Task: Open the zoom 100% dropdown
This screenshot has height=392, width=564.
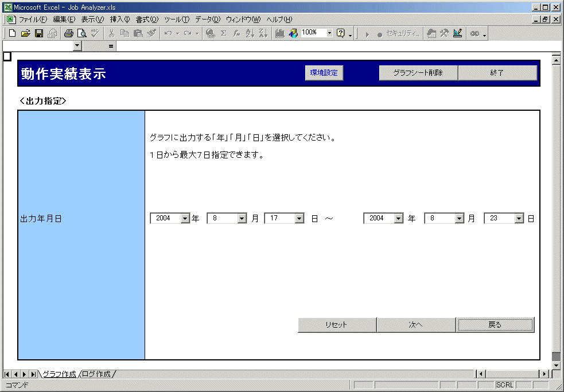Action: (x=329, y=33)
